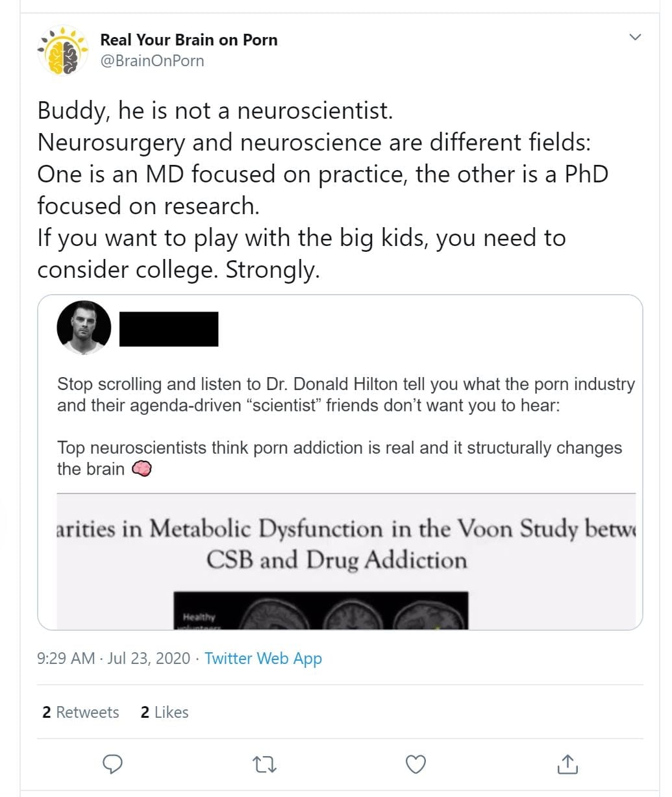
Task: Open the tweet options chevron menu
Action: (x=636, y=37)
